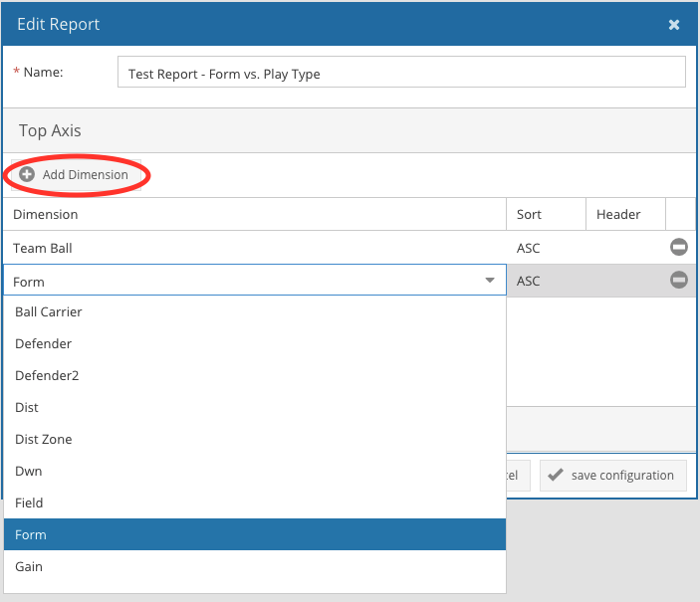The width and height of the screenshot is (700, 602).
Task: Close the Edit Report dialog
Action: [x=674, y=25]
